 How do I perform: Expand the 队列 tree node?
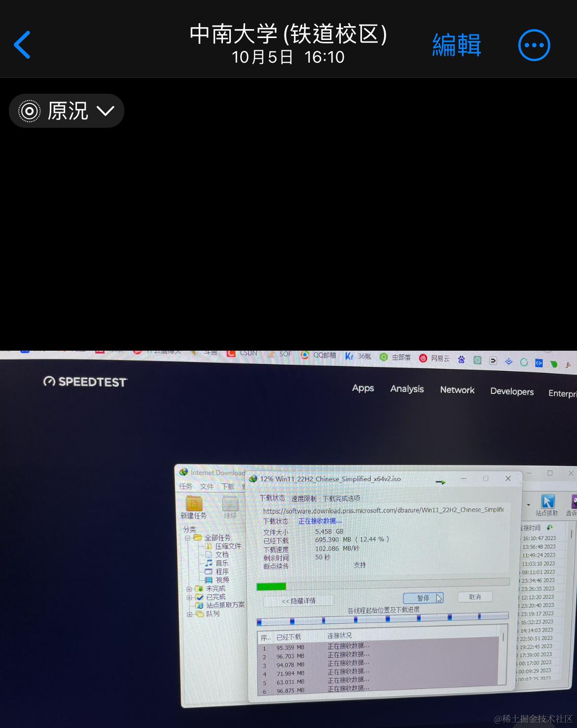coord(188,614)
